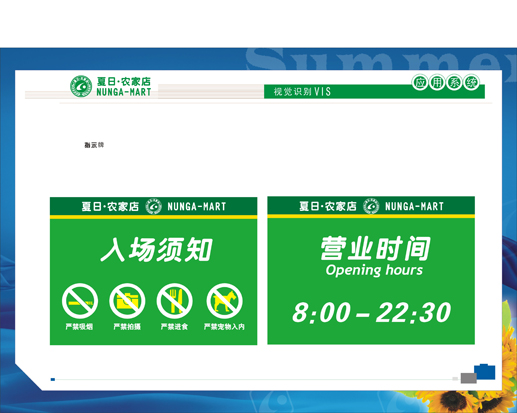Click 夏日·农家店 on the 入场须知 sign banner
The image size is (517, 413).
[110, 207]
